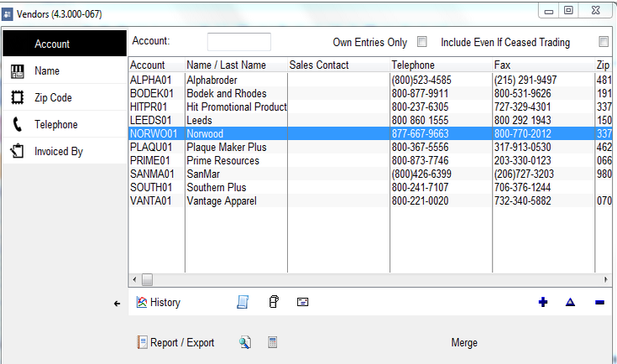
Task: Collapse side panel with left arrow
Action: [117, 304]
